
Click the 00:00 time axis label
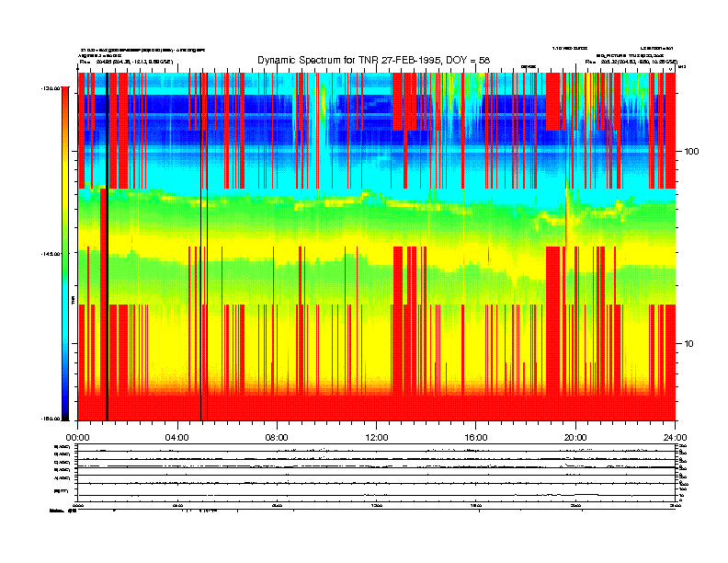(x=77, y=426)
